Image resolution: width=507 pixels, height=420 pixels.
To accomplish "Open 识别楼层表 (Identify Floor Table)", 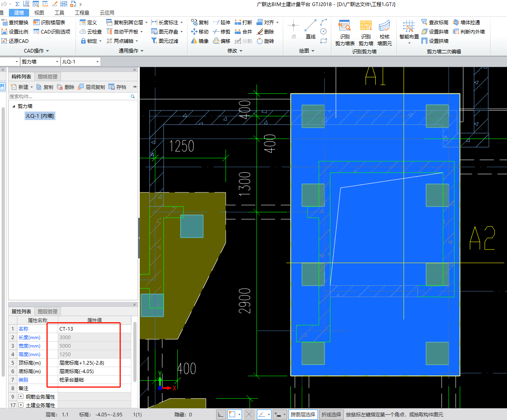I will (x=49, y=22).
